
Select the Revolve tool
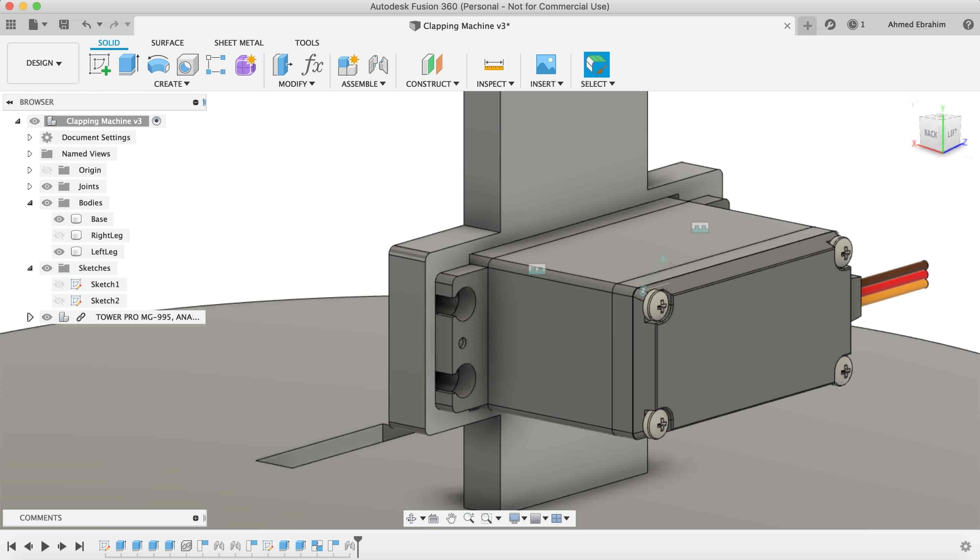(x=159, y=64)
